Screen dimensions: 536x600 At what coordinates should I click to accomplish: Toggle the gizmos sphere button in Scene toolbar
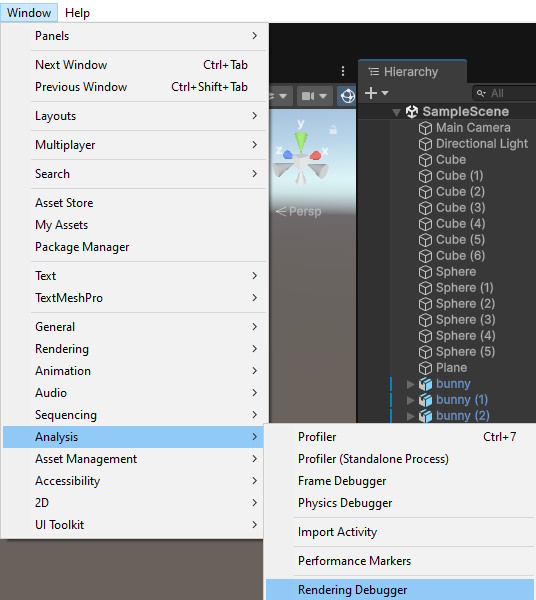(347, 96)
